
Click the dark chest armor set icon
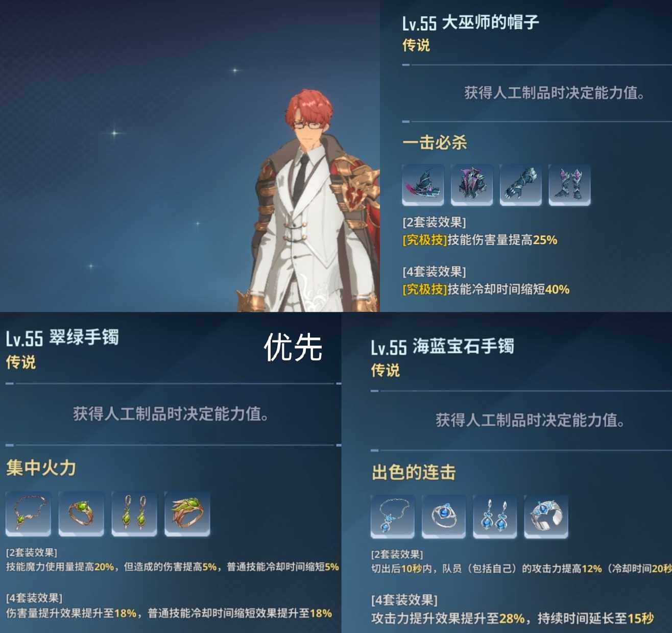point(472,184)
